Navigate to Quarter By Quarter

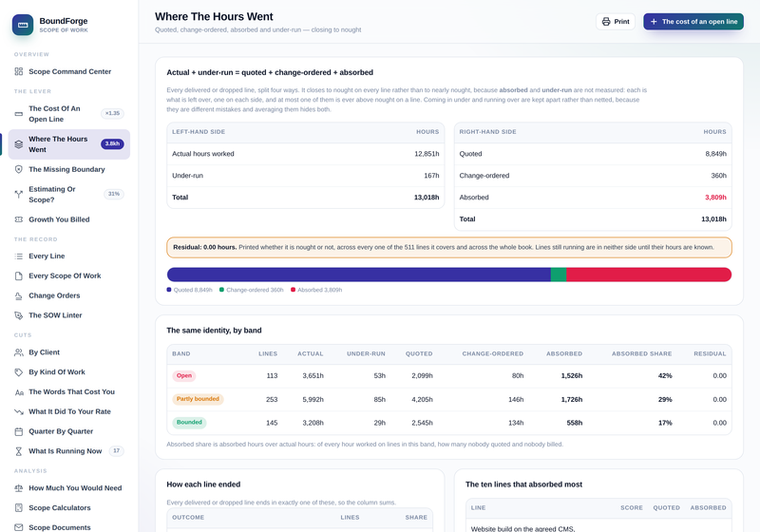[69, 431]
